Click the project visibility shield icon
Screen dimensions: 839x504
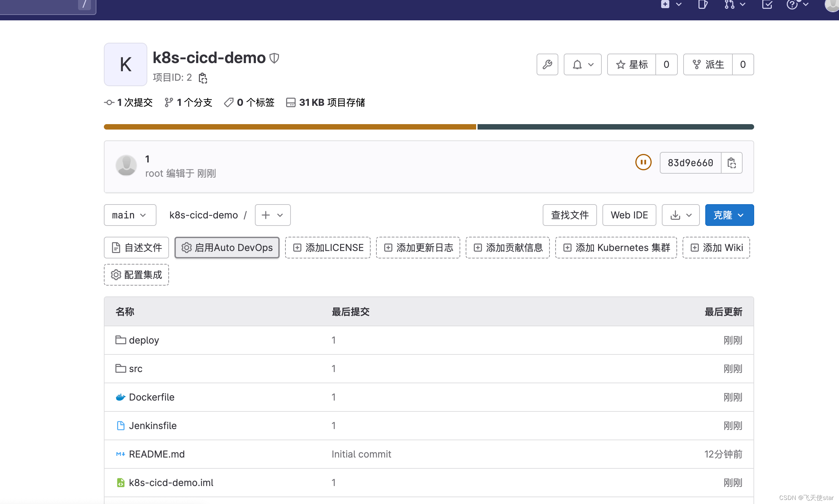274,58
